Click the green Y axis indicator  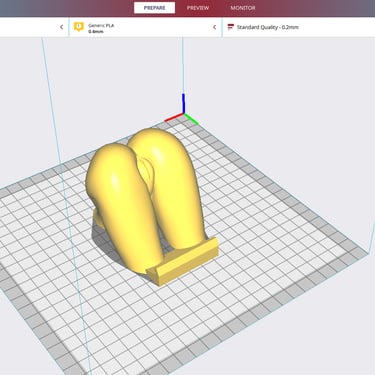191,119
